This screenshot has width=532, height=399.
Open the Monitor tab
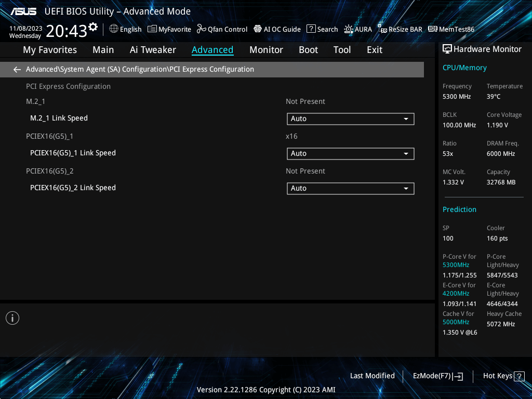267,50
